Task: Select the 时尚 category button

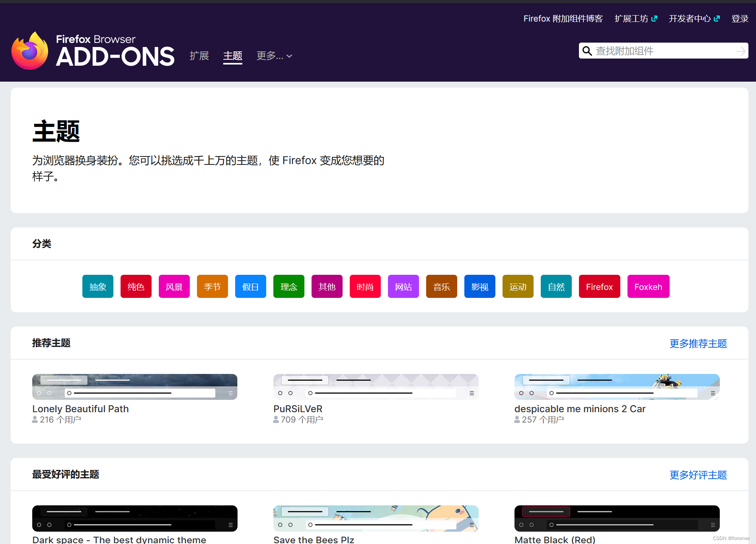Action: [365, 286]
